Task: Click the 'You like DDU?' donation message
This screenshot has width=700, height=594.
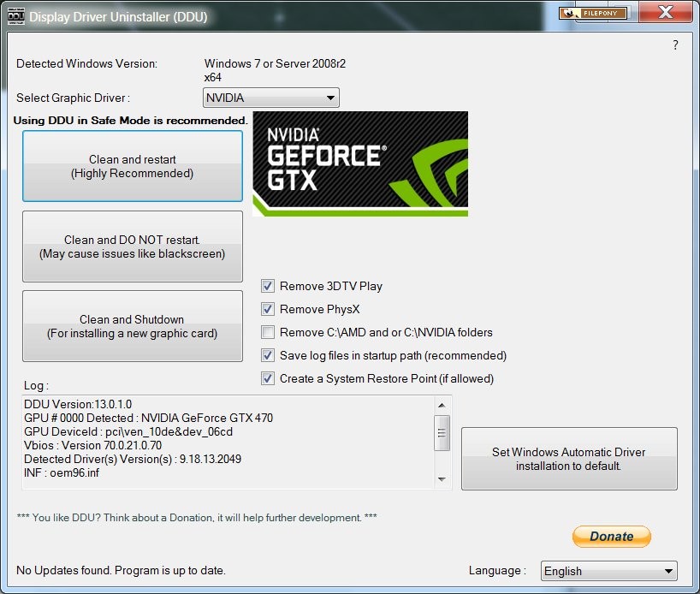Action: click(197, 518)
